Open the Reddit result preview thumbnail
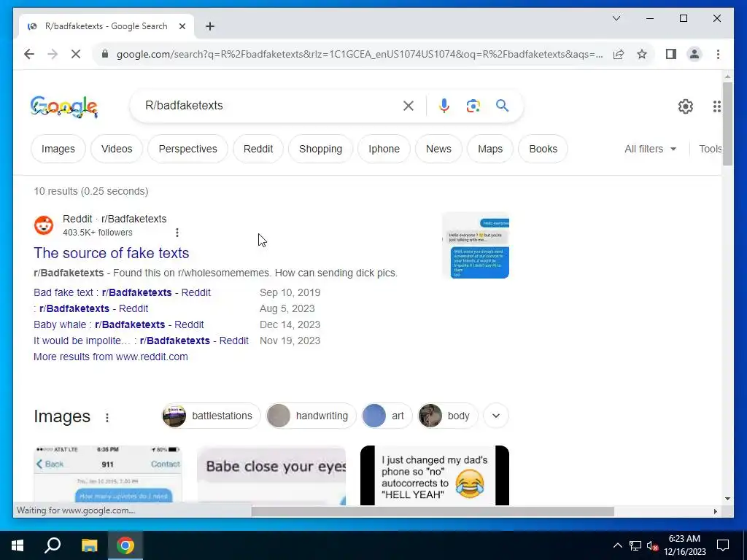Screen dimensions: 747x560 coord(476,245)
